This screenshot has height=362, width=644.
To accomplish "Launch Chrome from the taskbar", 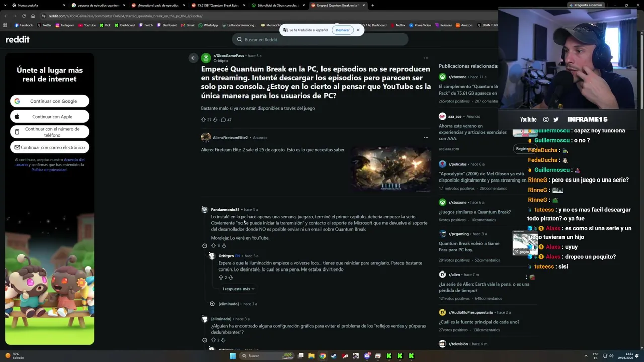I will pyautogui.click(x=323, y=356).
